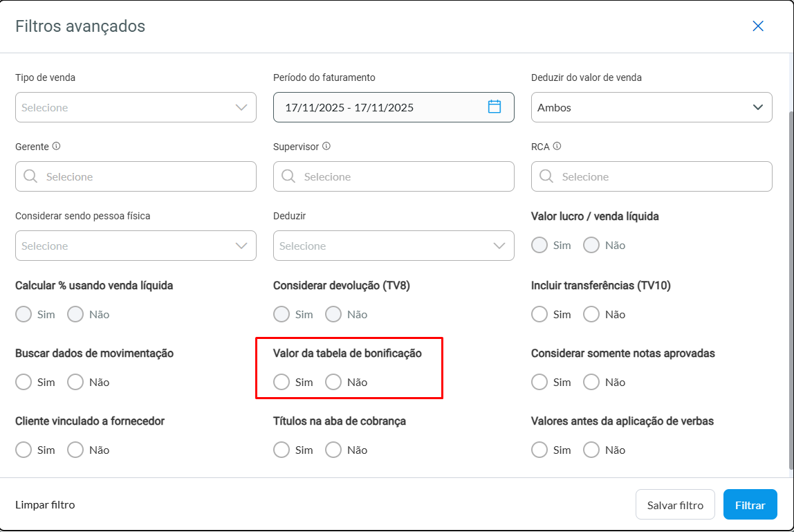This screenshot has height=532, width=794.
Task: Choose Sim for Buscar dados de movimentação
Action: tap(24, 382)
